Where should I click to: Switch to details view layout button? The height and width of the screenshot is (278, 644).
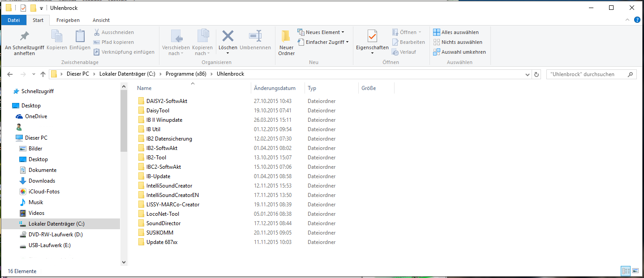point(626,271)
